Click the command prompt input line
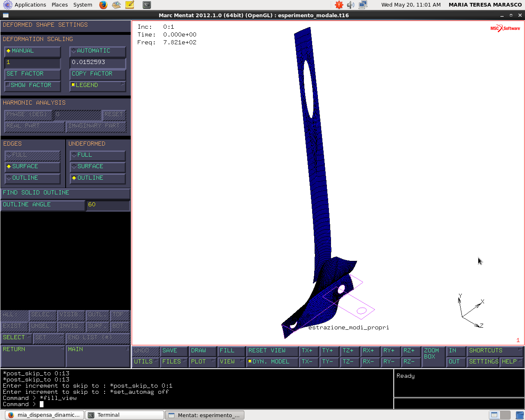 pos(197,404)
